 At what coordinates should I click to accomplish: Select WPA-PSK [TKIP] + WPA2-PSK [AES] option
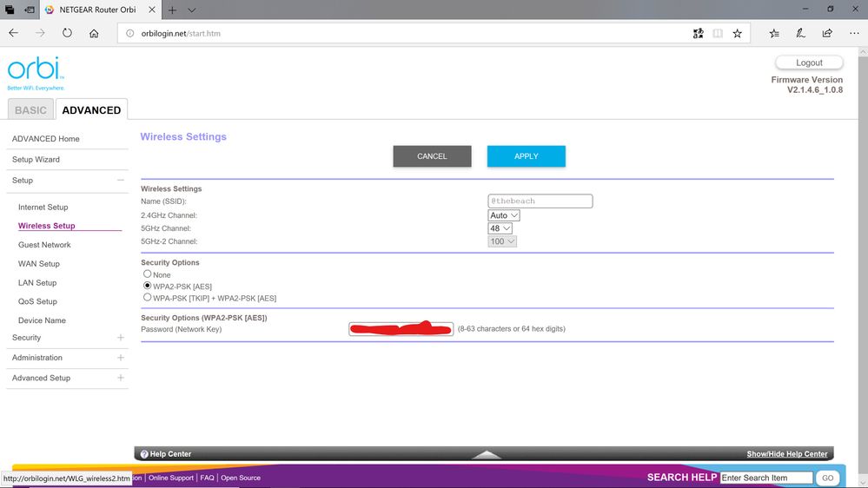(148, 298)
